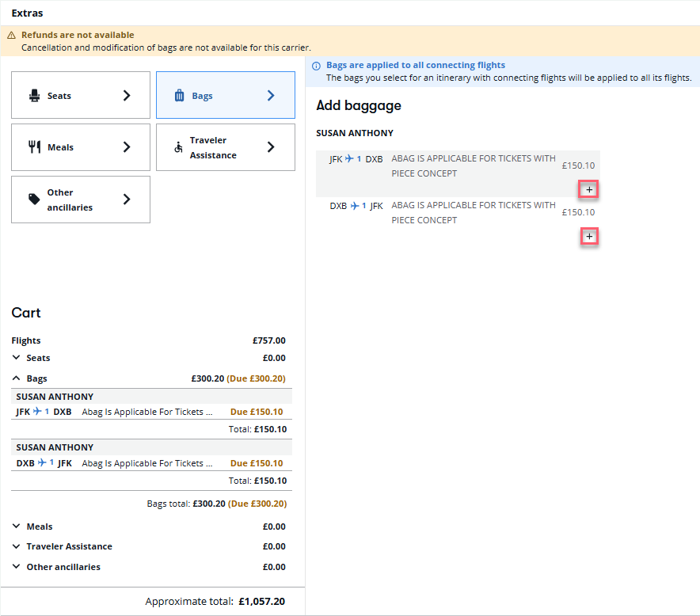Collapse the Bags section in Cart
Screen dimensions: 700x616
point(17,379)
